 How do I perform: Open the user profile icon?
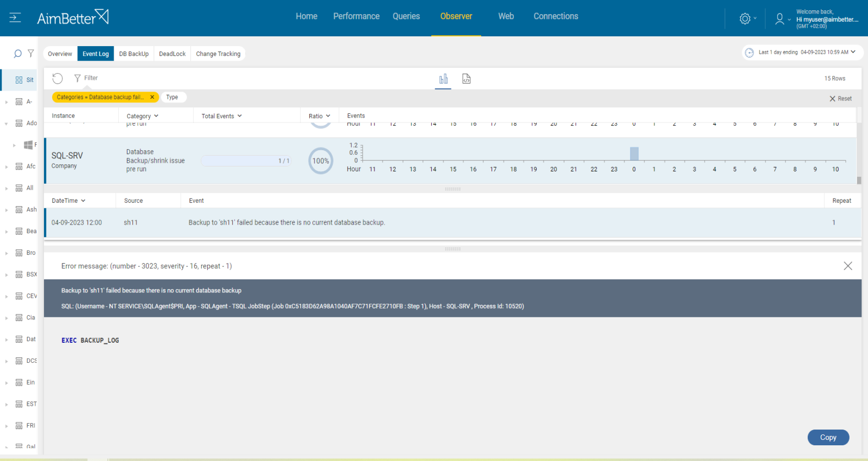pos(780,19)
